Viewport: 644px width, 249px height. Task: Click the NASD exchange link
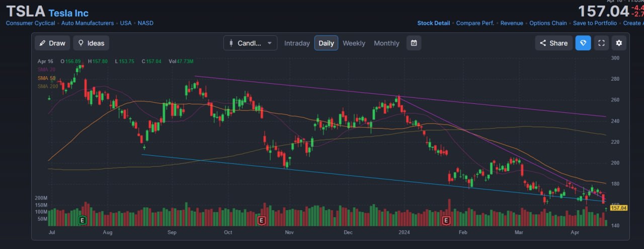(x=145, y=23)
